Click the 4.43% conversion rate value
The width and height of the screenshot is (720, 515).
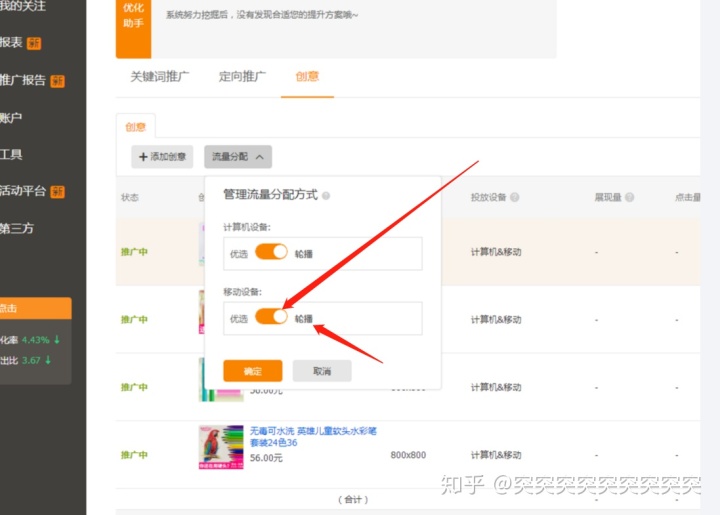coord(35,340)
